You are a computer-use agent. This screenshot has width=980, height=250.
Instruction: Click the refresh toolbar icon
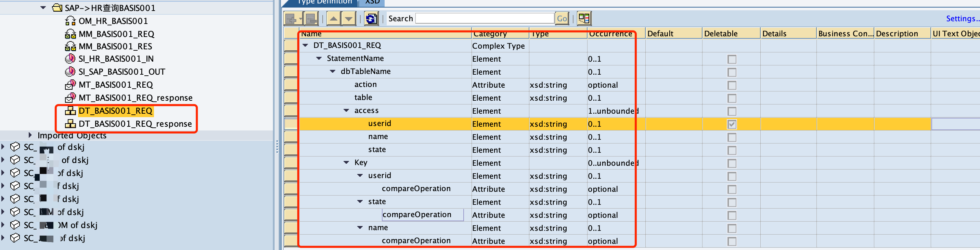[371, 18]
